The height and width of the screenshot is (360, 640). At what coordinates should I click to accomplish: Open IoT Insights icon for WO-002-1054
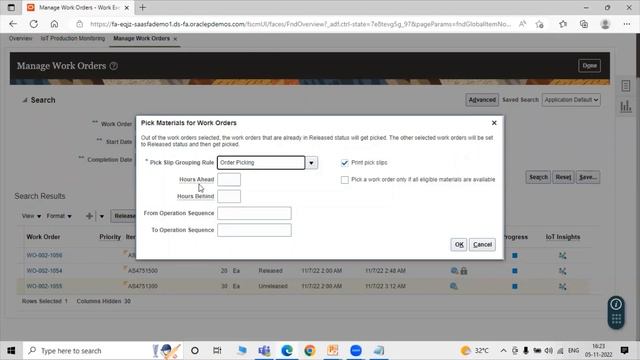coord(562,271)
